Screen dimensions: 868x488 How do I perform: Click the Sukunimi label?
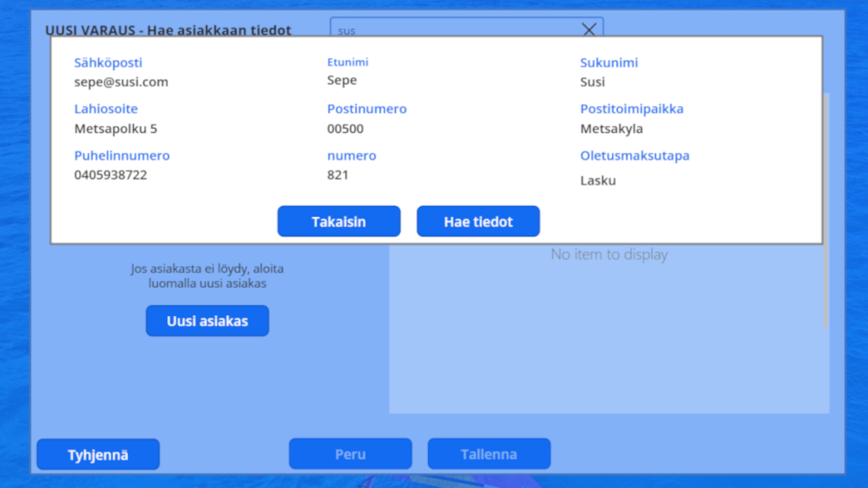(x=609, y=63)
